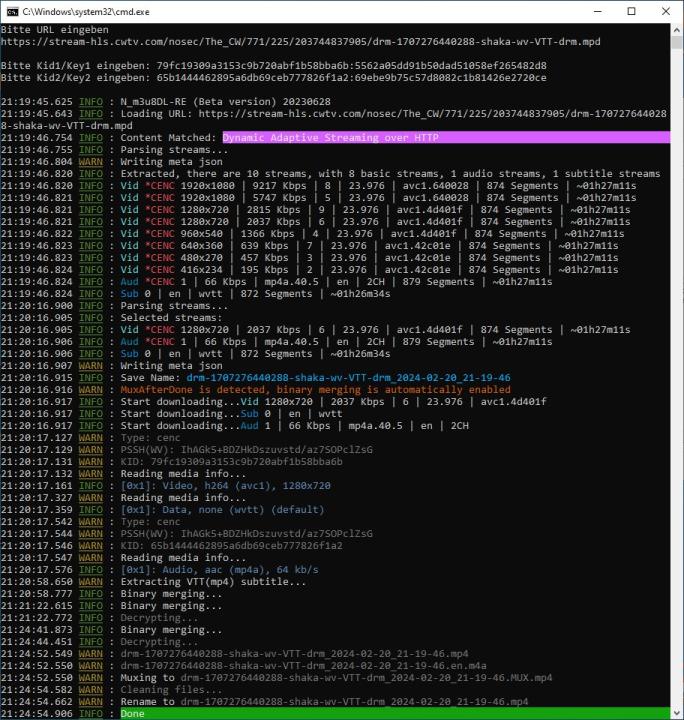Click 'KID: 65b1444462895a6db69ceb777826f1a2' line
The image size is (684, 720).
point(172,546)
